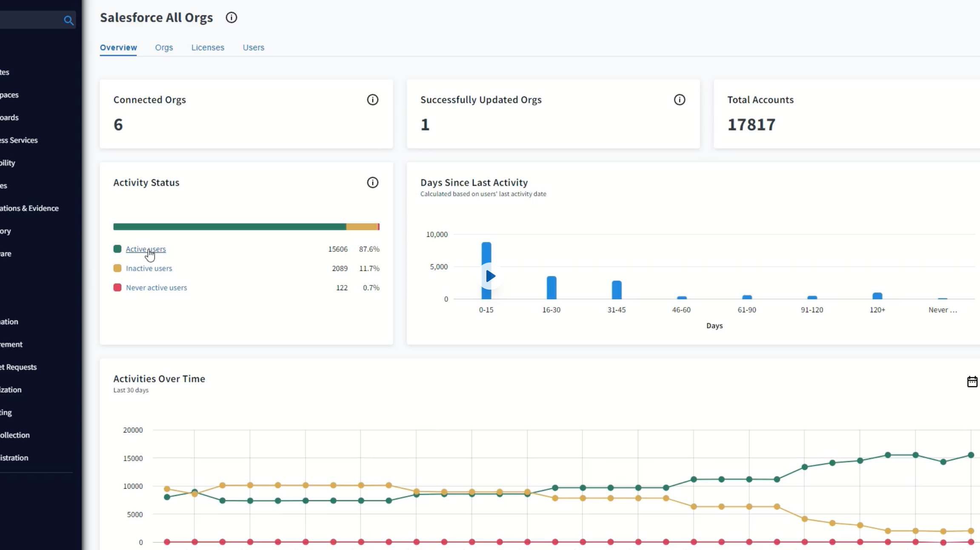Go to the Licenses tab
The width and height of the screenshot is (980, 550).
(208, 47)
